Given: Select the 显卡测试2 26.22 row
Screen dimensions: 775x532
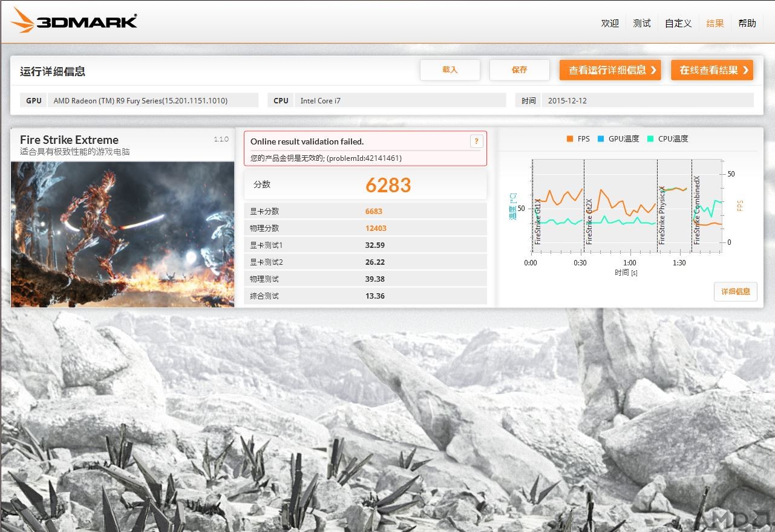Looking at the screenshot, I should coord(365,262).
